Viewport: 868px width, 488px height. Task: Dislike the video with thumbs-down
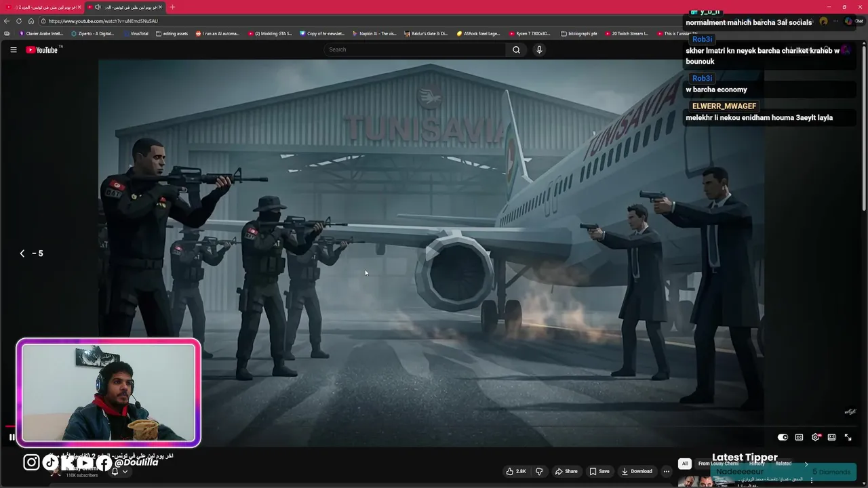[x=539, y=471]
